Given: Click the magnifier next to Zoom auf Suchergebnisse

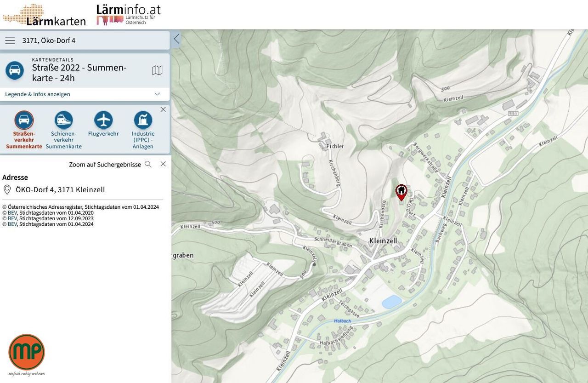Looking at the screenshot, I should (148, 164).
